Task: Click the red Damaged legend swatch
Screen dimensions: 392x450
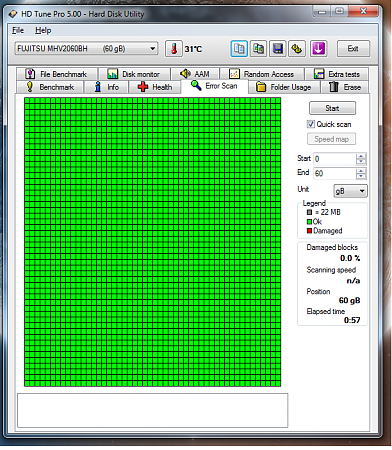Action: click(309, 231)
